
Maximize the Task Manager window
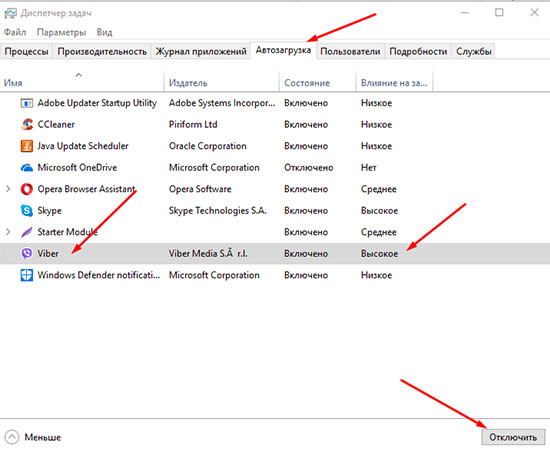[x=499, y=13]
